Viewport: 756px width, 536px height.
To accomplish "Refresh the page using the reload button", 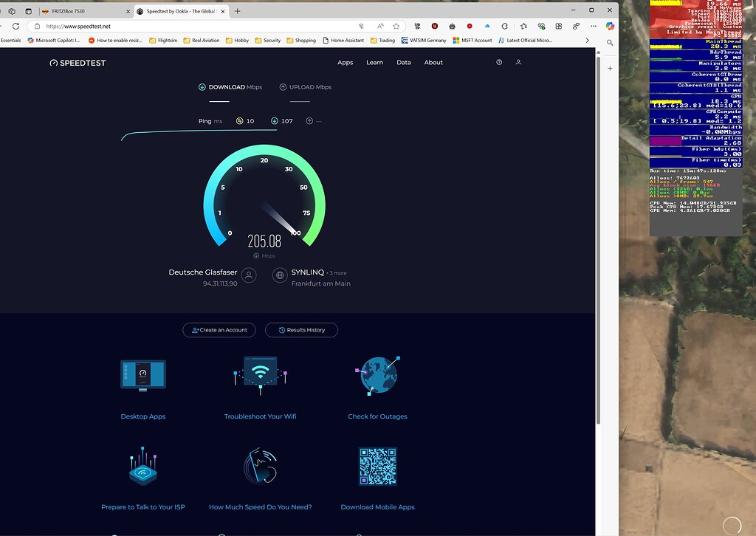I will (x=16, y=26).
